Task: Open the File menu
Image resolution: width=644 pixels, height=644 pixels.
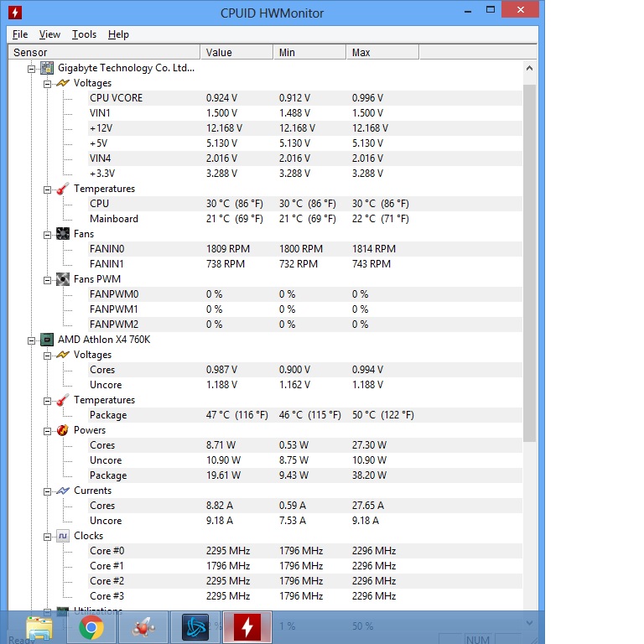Action: (20, 34)
